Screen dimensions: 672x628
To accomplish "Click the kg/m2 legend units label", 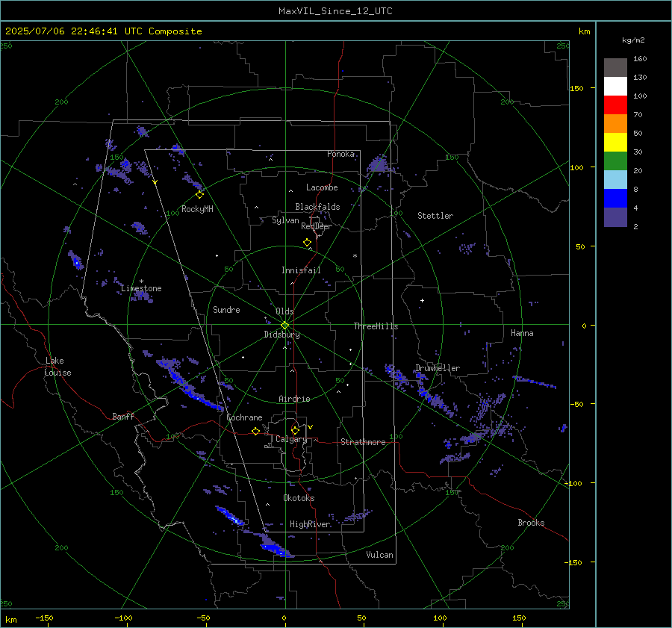I will coord(633,40).
